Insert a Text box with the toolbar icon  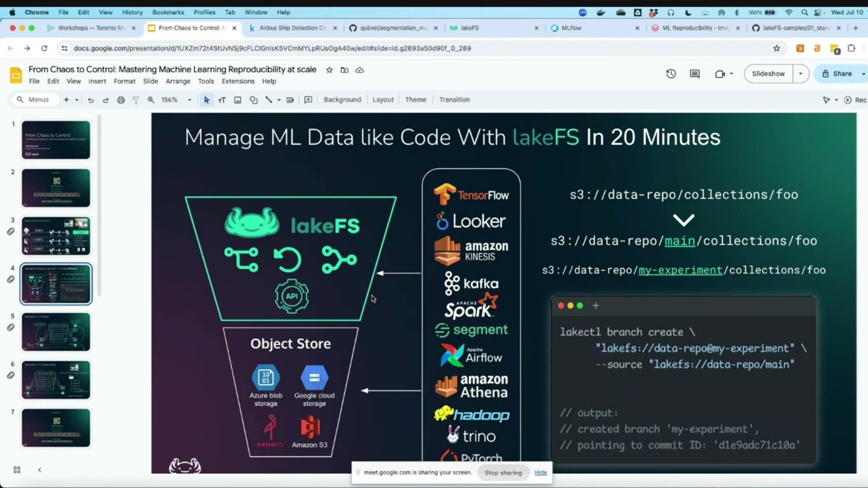(x=222, y=100)
